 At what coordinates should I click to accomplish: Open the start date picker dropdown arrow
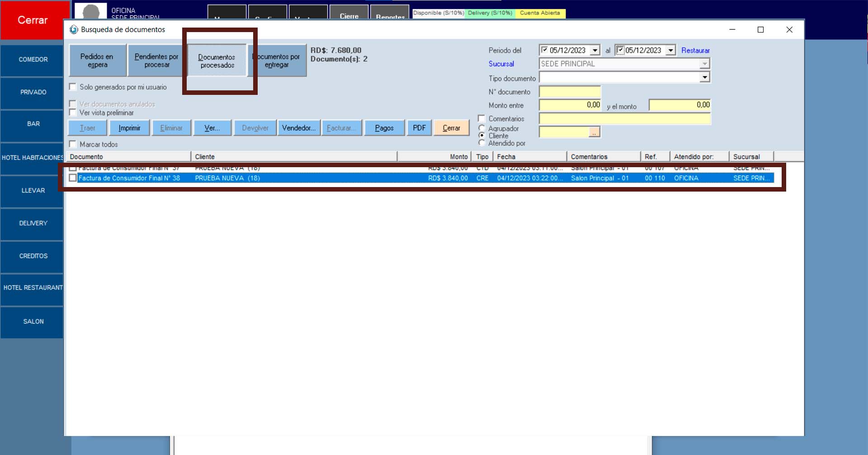595,50
